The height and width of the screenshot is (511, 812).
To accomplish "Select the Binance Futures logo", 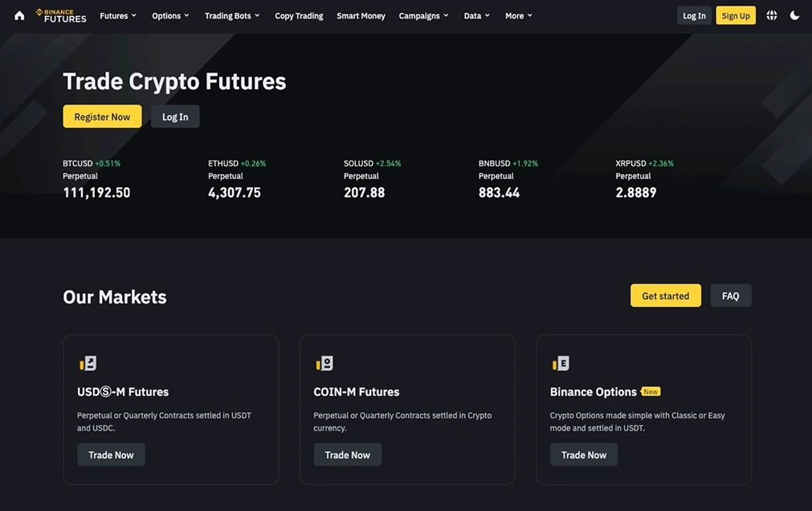I will pyautogui.click(x=63, y=14).
